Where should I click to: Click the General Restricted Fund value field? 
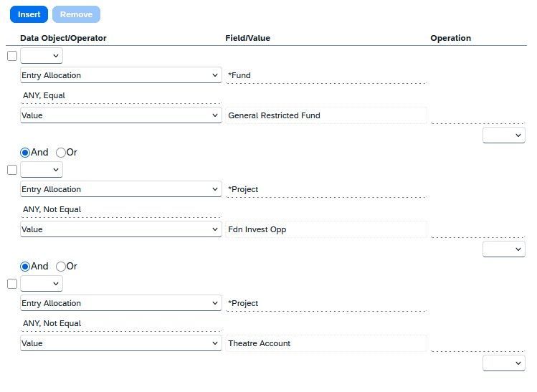(326, 115)
